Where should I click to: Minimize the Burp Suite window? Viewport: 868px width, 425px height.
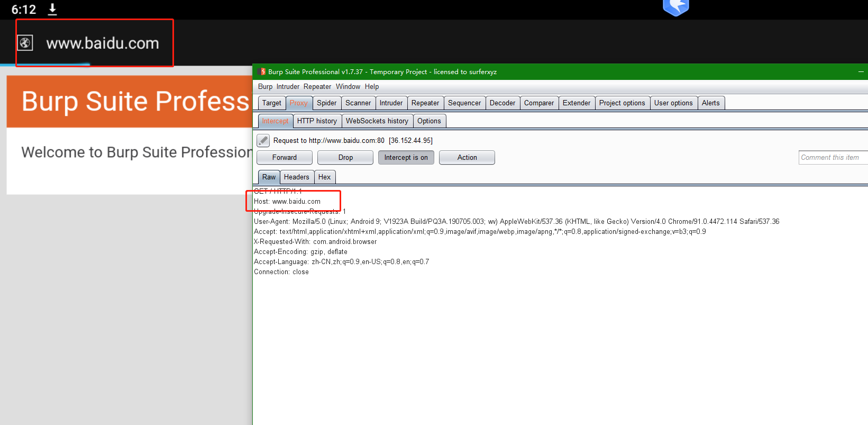coord(861,71)
